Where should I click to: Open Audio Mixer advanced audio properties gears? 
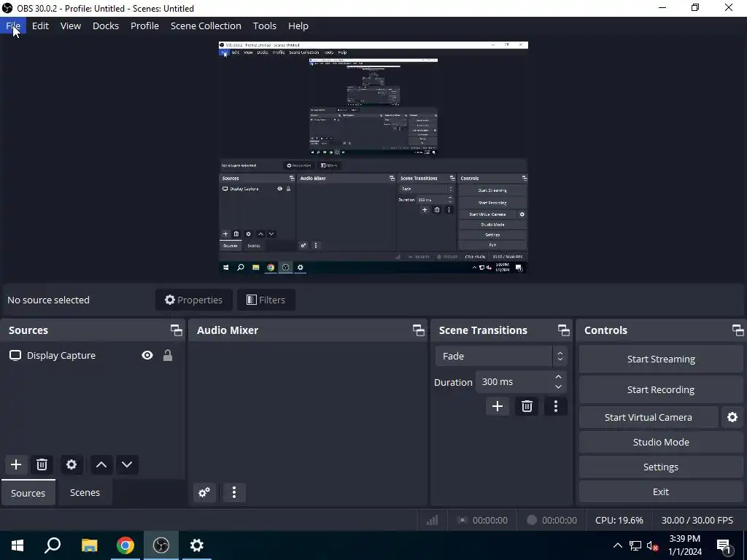(204, 492)
